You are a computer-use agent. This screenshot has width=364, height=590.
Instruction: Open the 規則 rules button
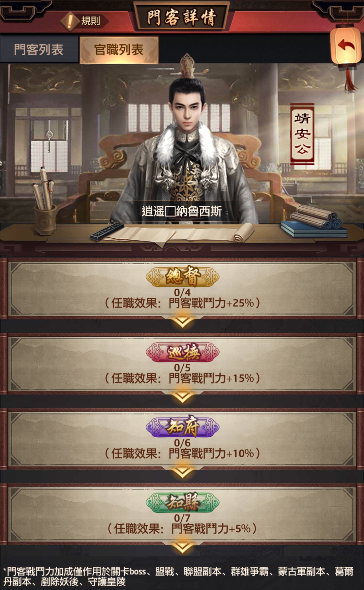[x=85, y=21]
